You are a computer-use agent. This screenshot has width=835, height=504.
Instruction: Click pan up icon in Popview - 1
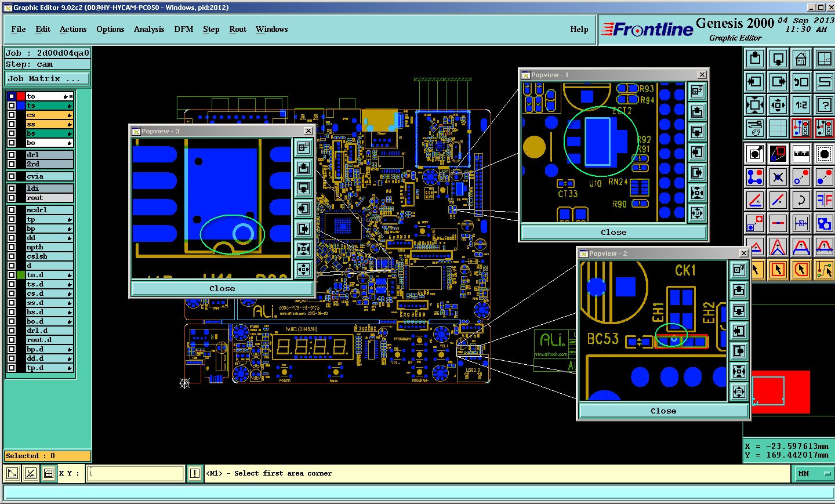(698, 111)
